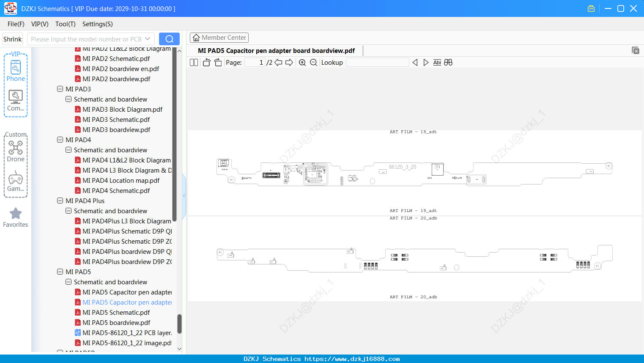This screenshot has width=644, height=363.
Task: Collapse the MI PAD3 tree node
Action: tap(60, 89)
